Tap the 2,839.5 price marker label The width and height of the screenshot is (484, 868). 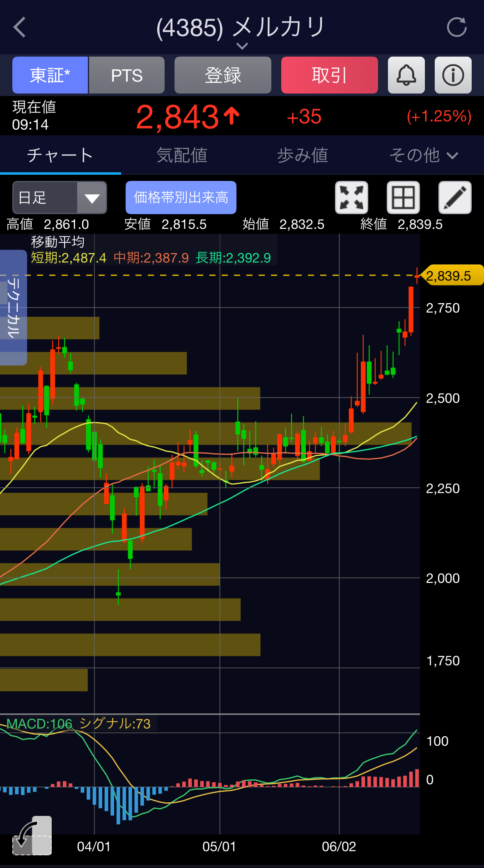452,276
